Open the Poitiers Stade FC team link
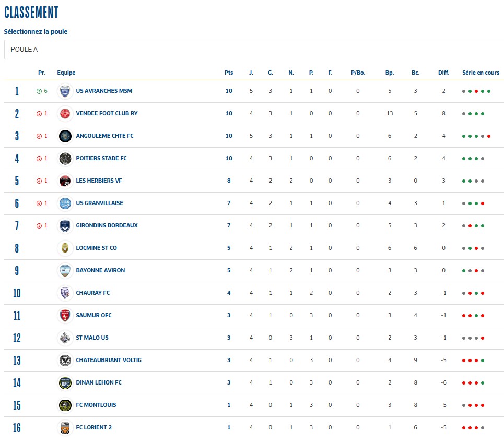This screenshot has height=444, width=504. 101,158
